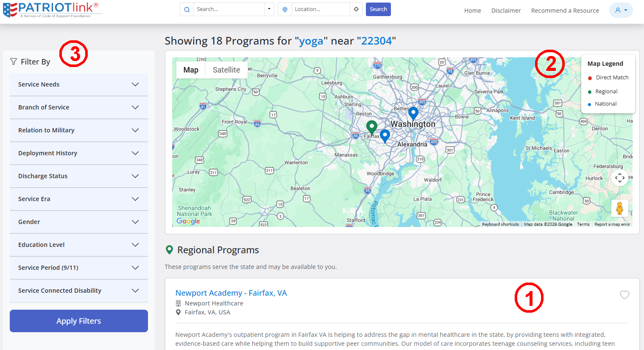This screenshot has width=644, height=350.
Task: Expand the Branch of Service filter
Action: pos(79,107)
